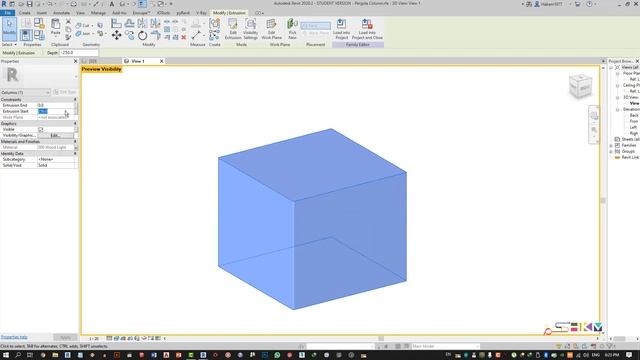The height and width of the screenshot is (360, 640).
Task: Click the Offset tool icon in Modify panel
Action: click(x=129, y=24)
